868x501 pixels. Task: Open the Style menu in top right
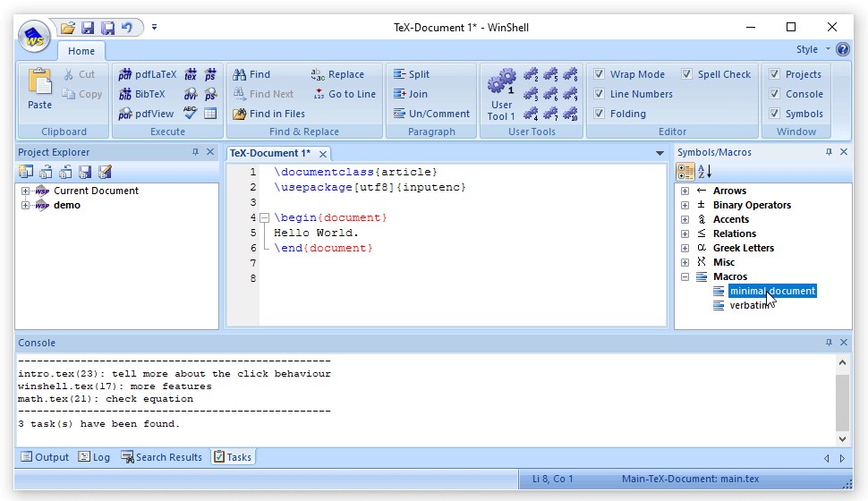pyautogui.click(x=812, y=50)
